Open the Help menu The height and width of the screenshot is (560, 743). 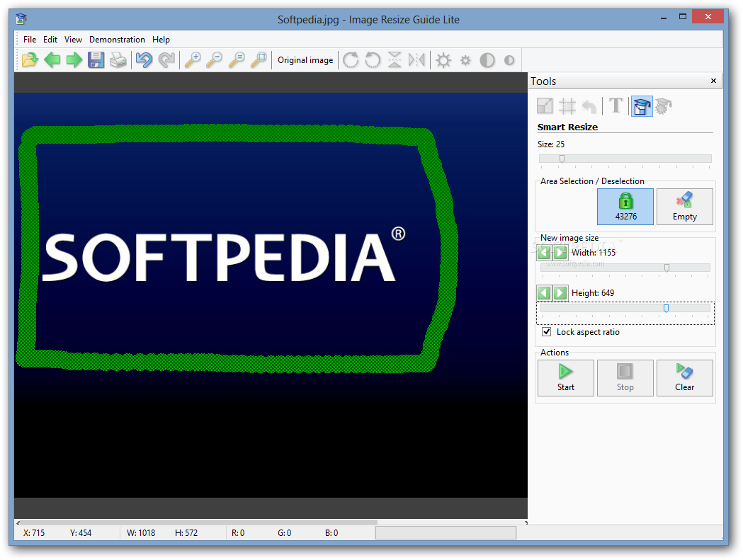[x=161, y=40]
